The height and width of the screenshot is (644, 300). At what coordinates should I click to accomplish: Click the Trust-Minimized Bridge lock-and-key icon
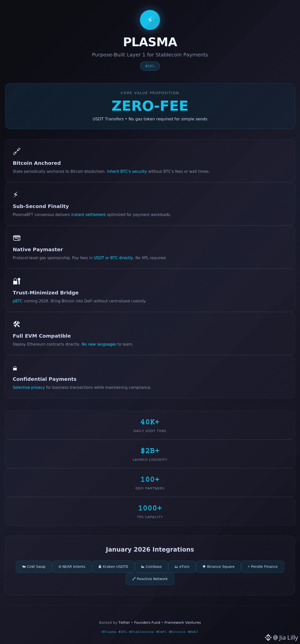point(16,281)
